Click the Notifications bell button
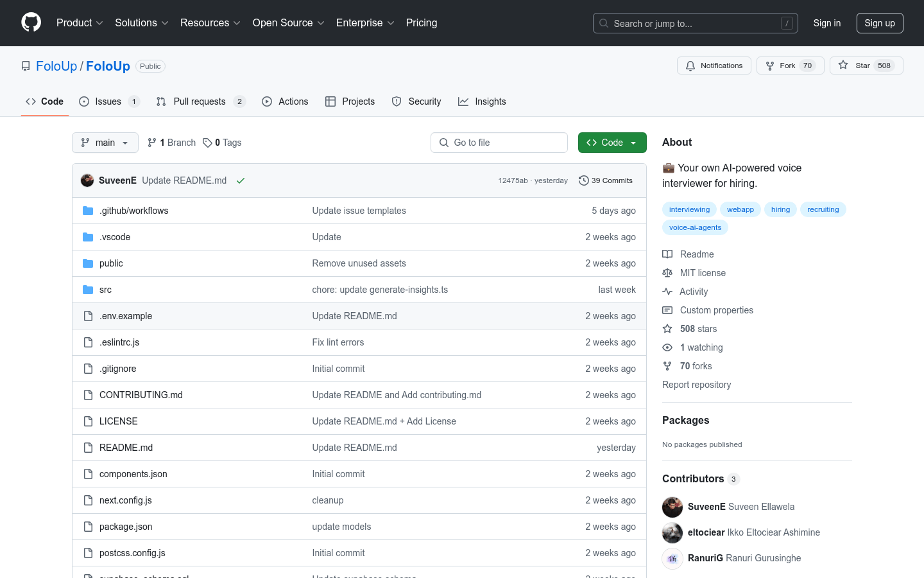Screen dimensions: 924x578 click(714, 66)
